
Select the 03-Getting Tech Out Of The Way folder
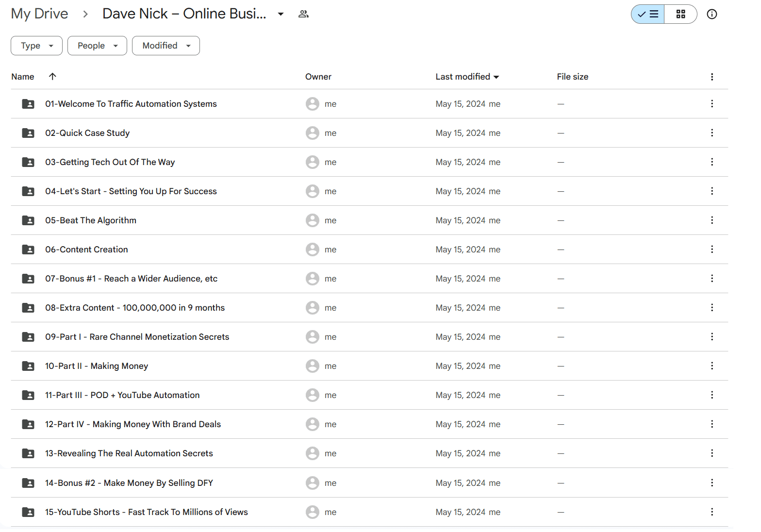(x=369, y=162)
